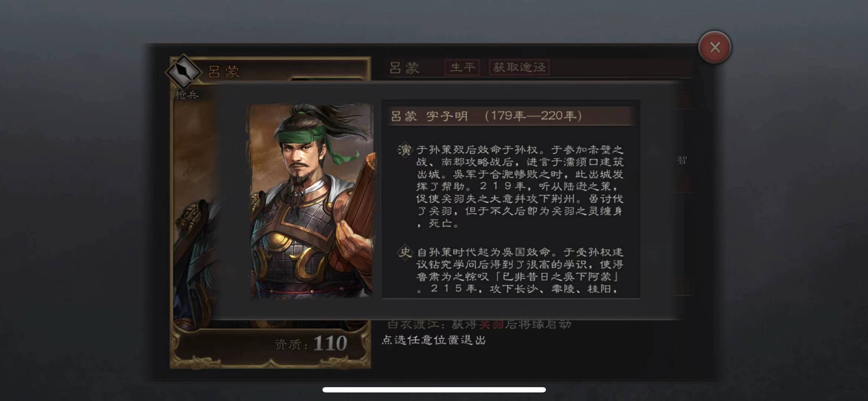
Task: Close the general info panel with red X
Action: [714, 48]
